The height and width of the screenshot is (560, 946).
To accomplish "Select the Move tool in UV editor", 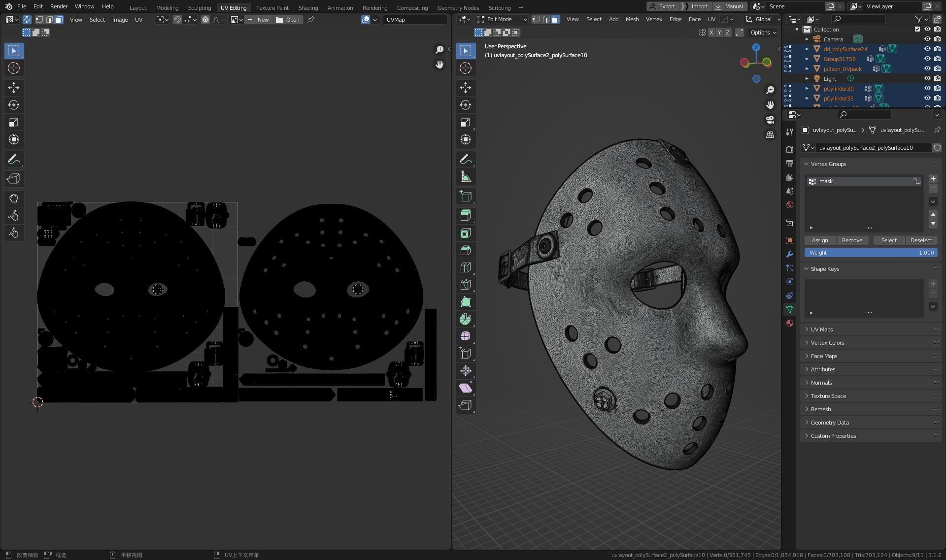I will pyautogui.click(x=14, y=88).
